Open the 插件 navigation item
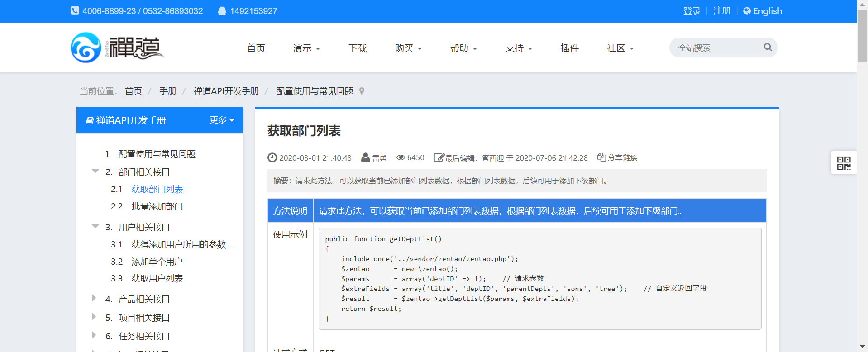This screenshot has height=352, width=868. tap(569, 48)
